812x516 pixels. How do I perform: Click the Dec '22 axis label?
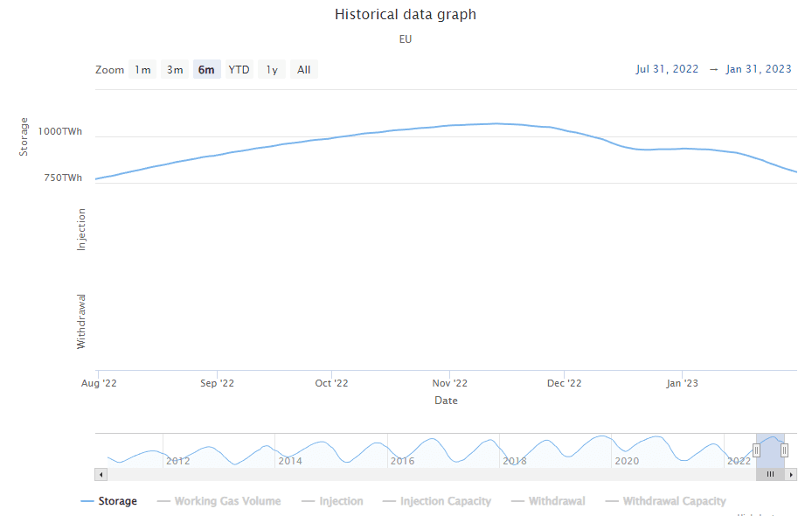pyautogui.click(x=564, y=383)
